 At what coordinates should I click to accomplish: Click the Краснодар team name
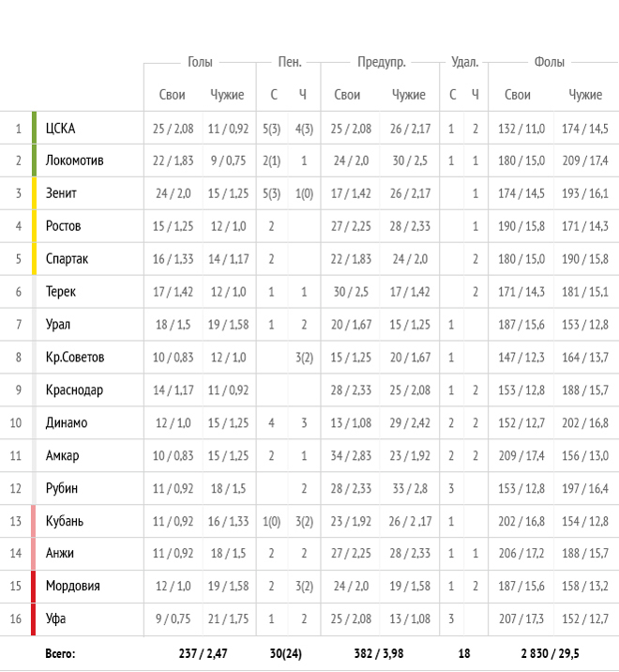[x=74, y=390]
